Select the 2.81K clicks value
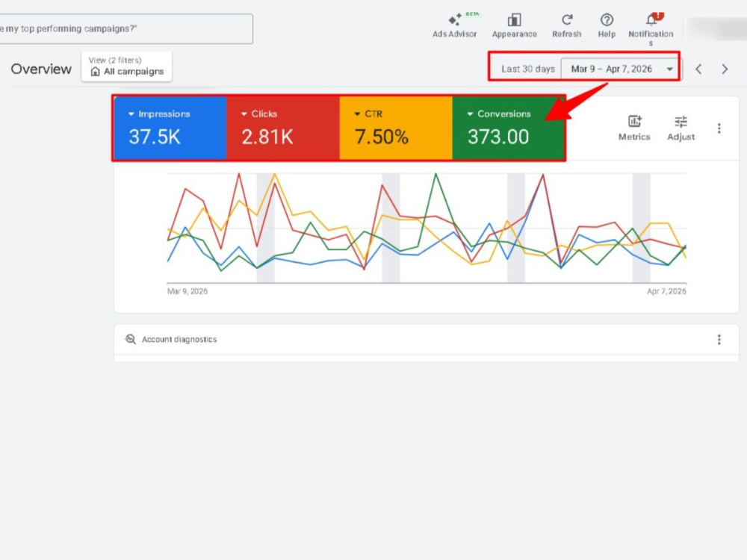The image size is (747, 560). pyautogui.click(x=267, y=137)
